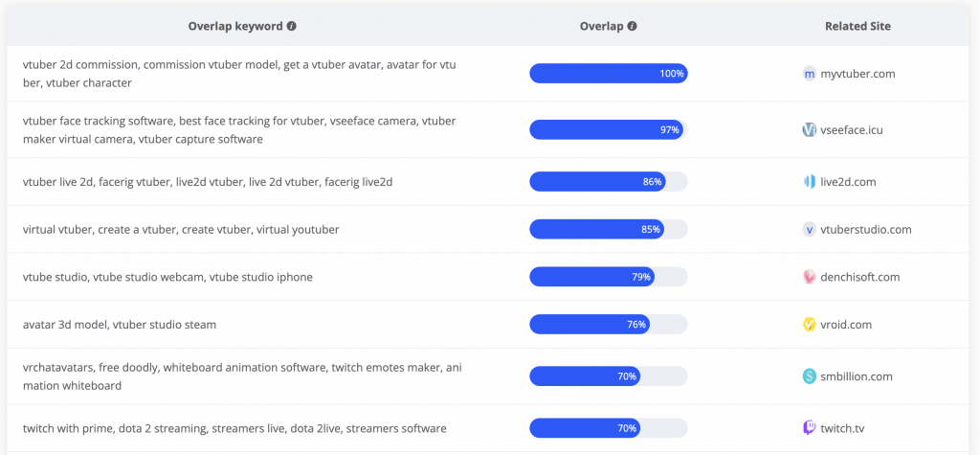Click the 97% overlap bar
This screenshot has width=980, height=455.
click(x=609, y=129)
